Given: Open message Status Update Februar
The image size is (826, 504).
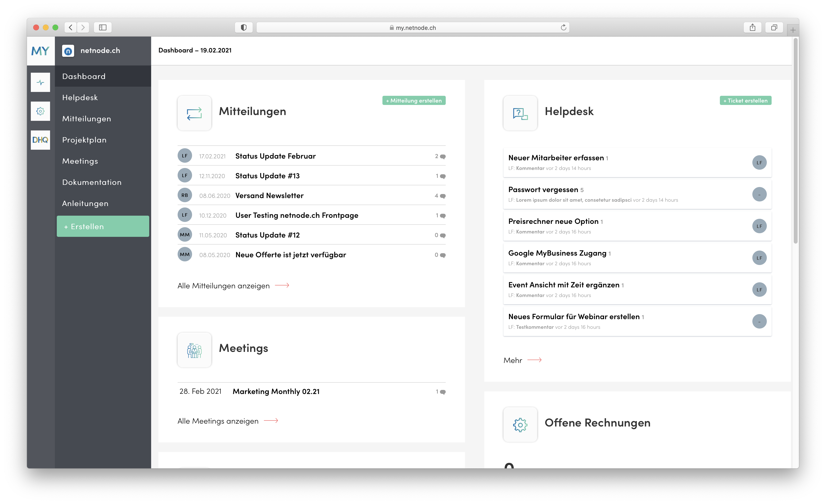Looking at the screenshot, I should [276, 156].
